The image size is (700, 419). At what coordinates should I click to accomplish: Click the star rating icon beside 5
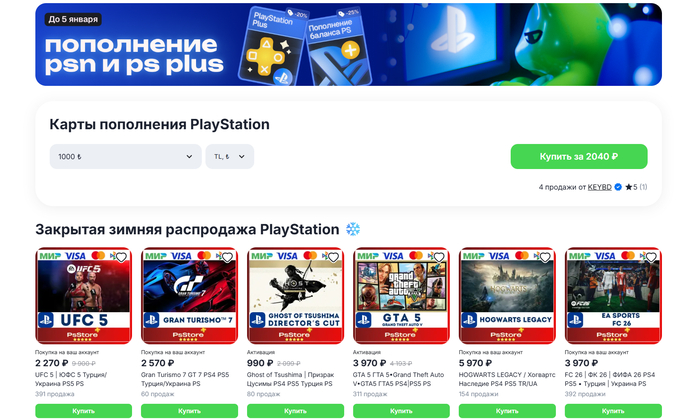[629, 187]
